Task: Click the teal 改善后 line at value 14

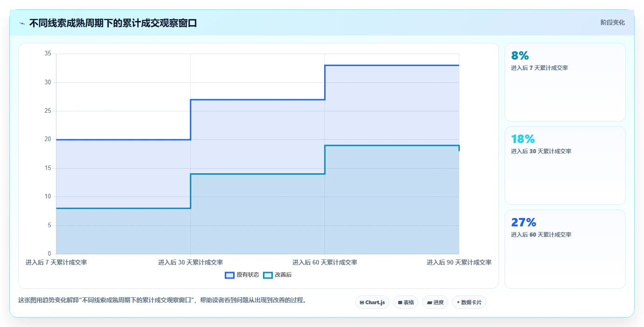Action: tap(257, 174)
